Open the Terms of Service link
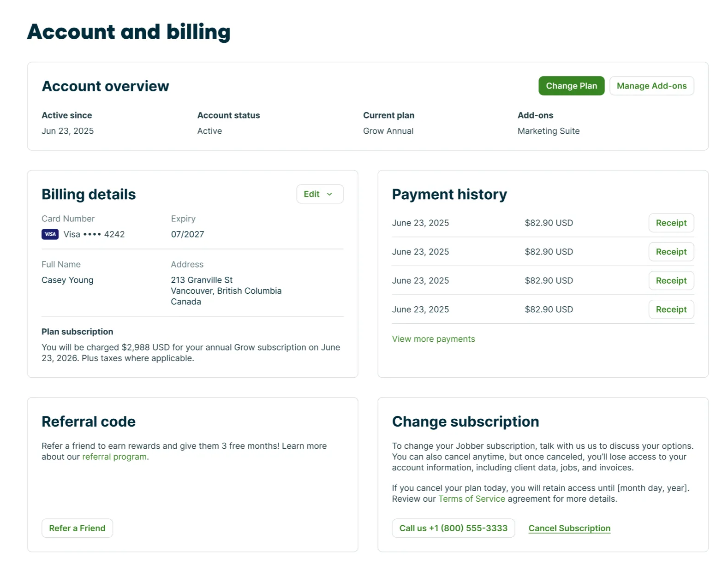This screenshot has width=728, height=570. (471, 499)
